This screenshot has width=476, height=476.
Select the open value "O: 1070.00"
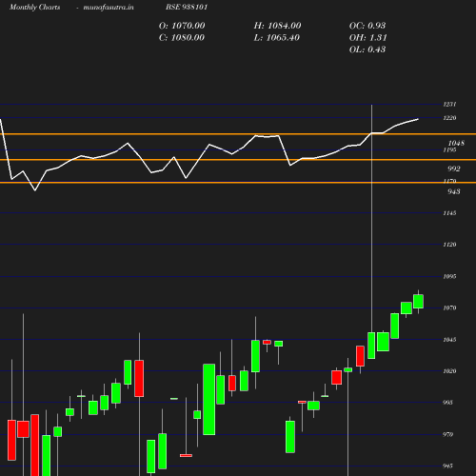point(182,26)
